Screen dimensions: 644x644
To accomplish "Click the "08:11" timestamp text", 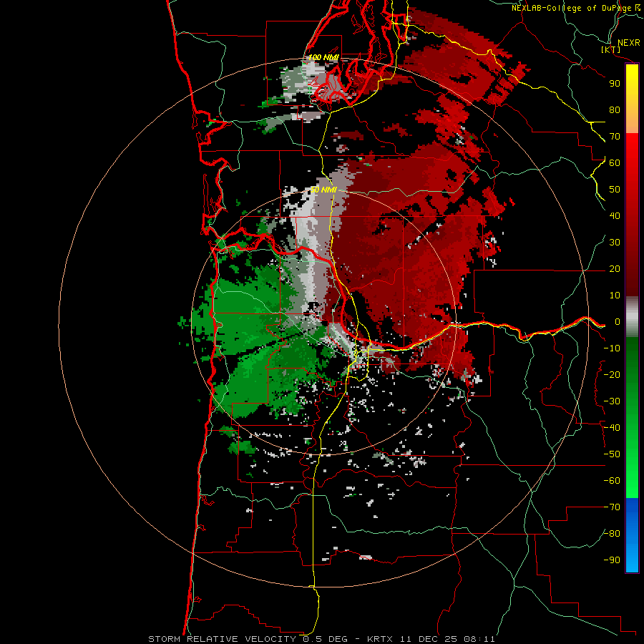I will [x=479, y=639].
